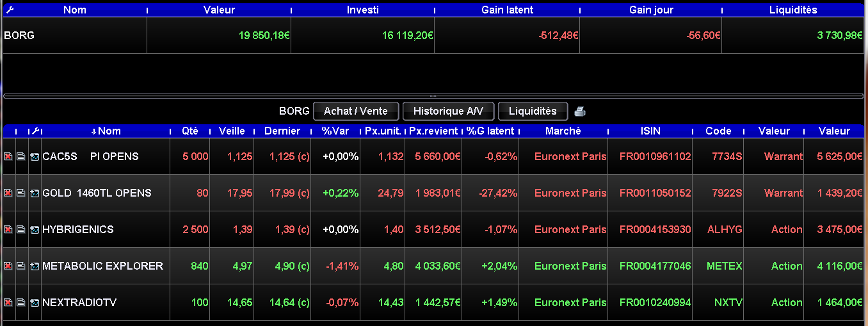The width and height of the screenshot is (868, 326).
Task: Click invested amount 16 119,20€
Action: (408, 36)
